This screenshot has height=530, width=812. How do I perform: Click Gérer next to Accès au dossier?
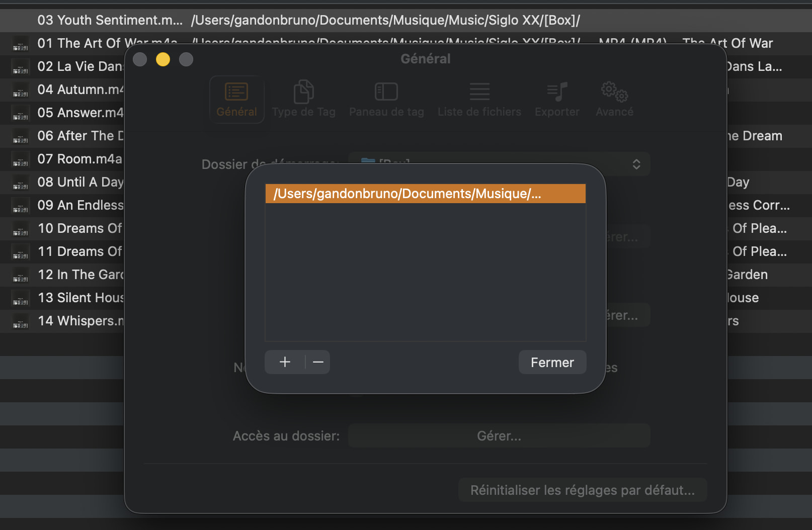(x=499, y=435)
